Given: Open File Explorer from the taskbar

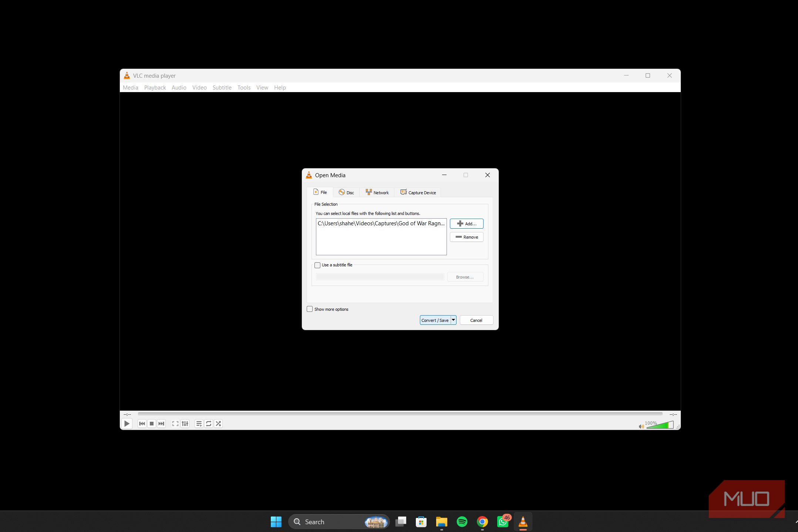Looking at the screenshot, I should [x=442, y=522].
